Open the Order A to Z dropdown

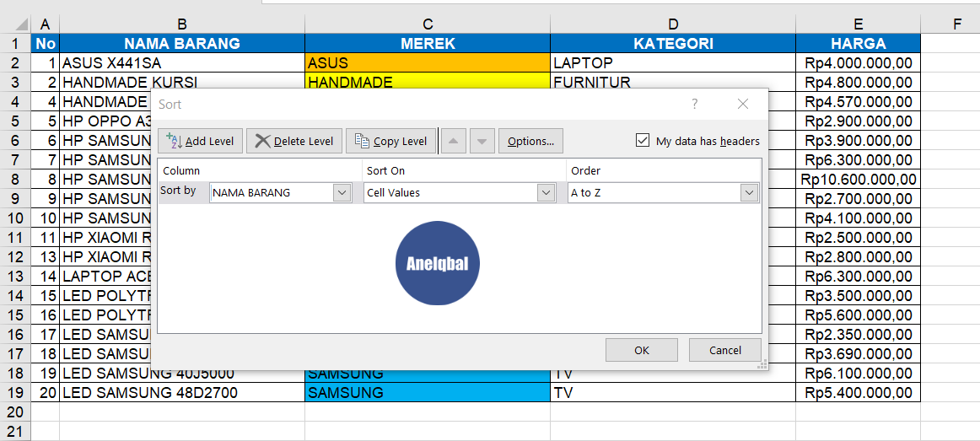click(x=750, y=192)
